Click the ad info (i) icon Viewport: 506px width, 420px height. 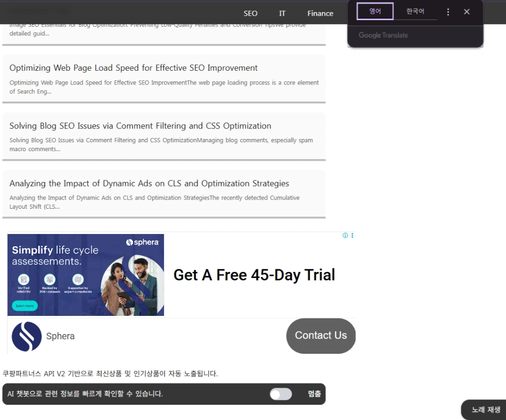(346, 236)
